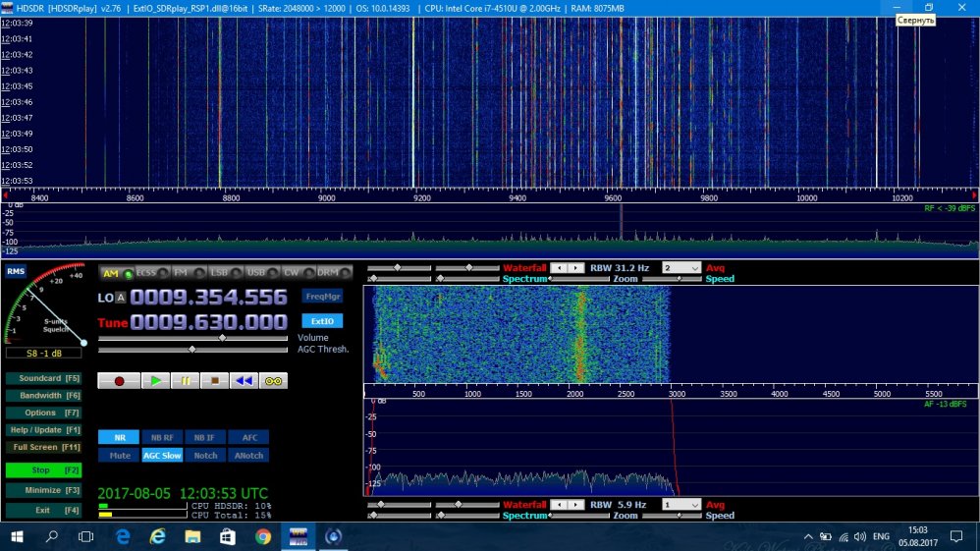Image resolution: width=980 pixels, height=551 pixels.
Task: Adjust the AGC Thresh. slider
Action: pyautogui.click(x=191, y=350)
